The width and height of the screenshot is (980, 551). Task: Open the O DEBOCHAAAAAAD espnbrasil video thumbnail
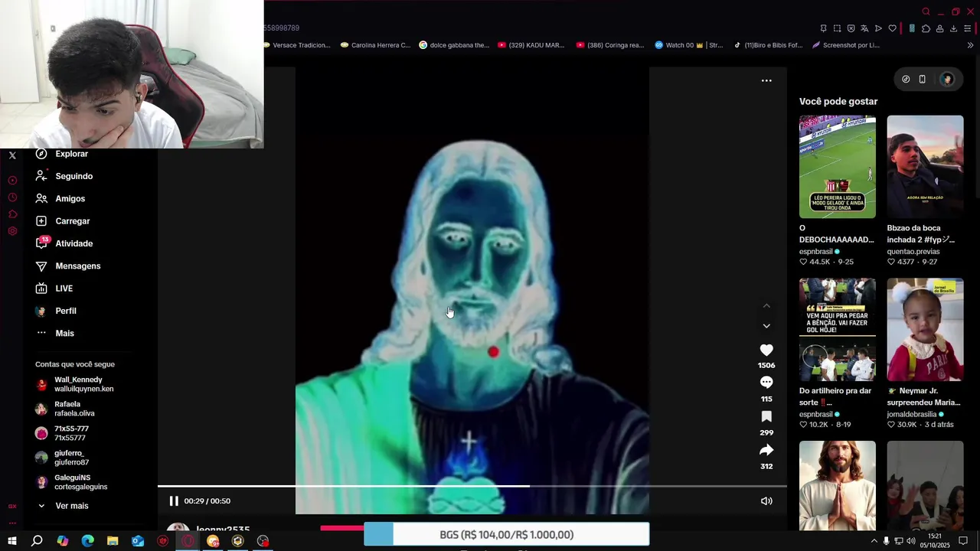pos(838,167)
